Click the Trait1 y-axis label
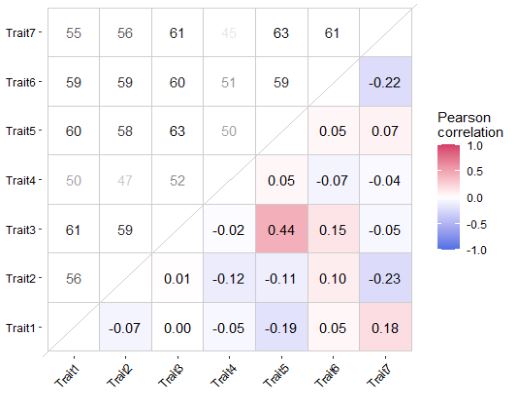514x395 pixels. (21, 328)
